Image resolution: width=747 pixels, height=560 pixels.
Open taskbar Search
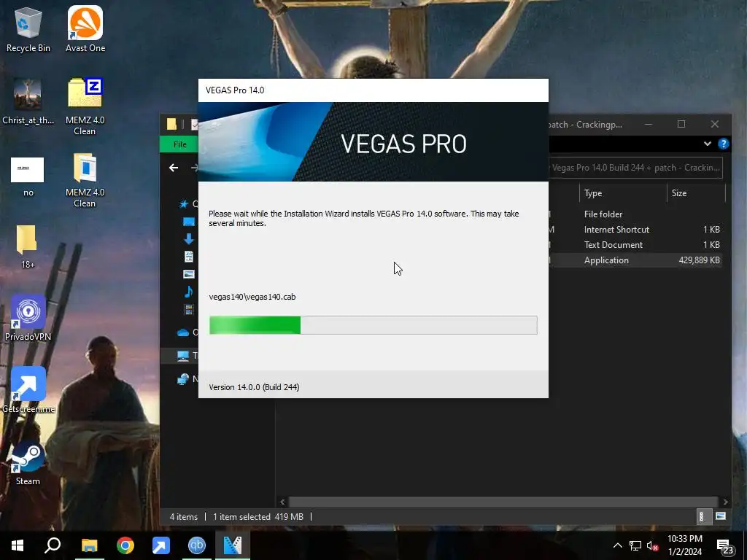tap(53, 545)
